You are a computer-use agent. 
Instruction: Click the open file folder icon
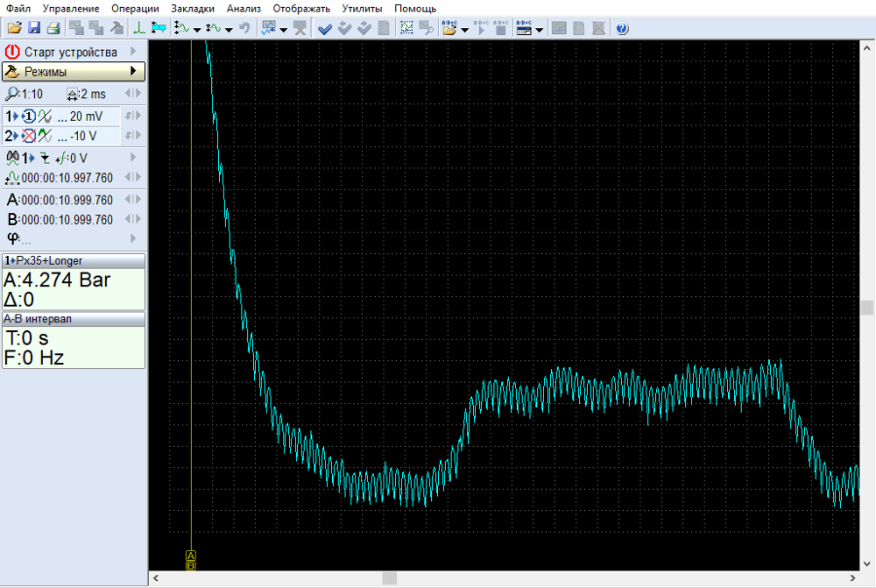tap(15, 28)
